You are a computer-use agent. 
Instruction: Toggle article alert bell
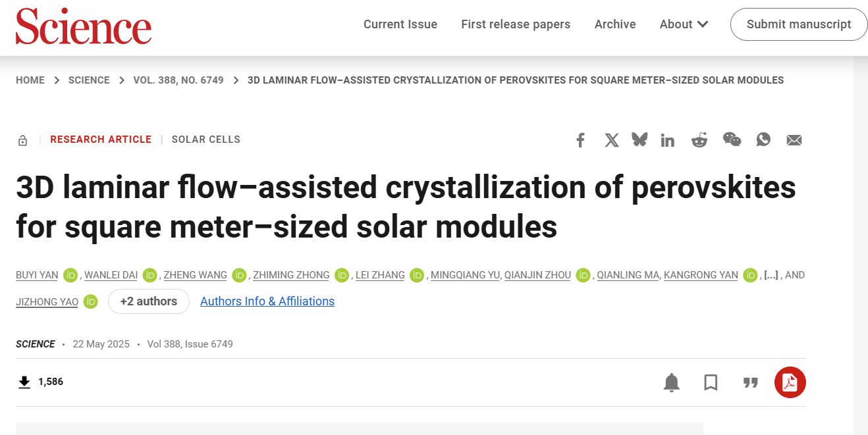tap(671, 382)
